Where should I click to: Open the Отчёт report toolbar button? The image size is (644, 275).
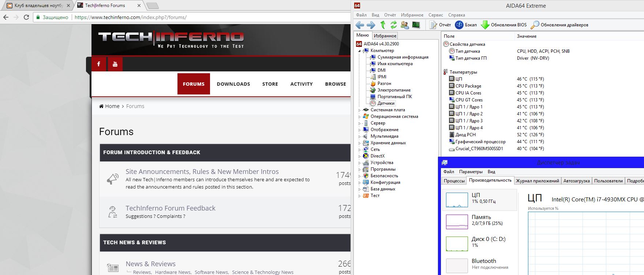pyautogui.click(x=440, y=25)
